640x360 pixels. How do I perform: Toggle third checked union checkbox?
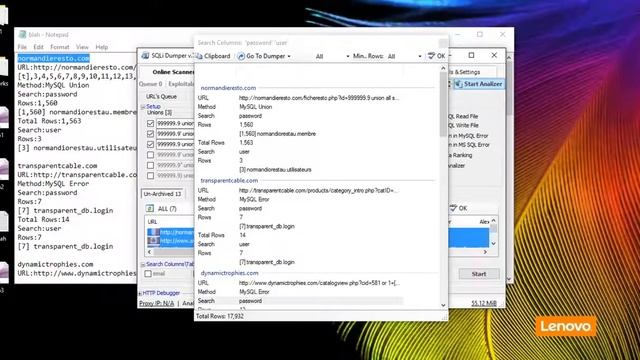click(x=150, y=144)
